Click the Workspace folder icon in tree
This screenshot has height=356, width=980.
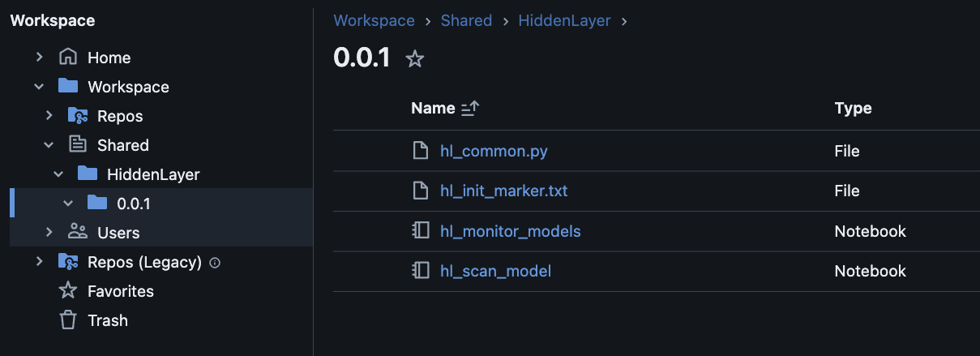click(68, 86)
